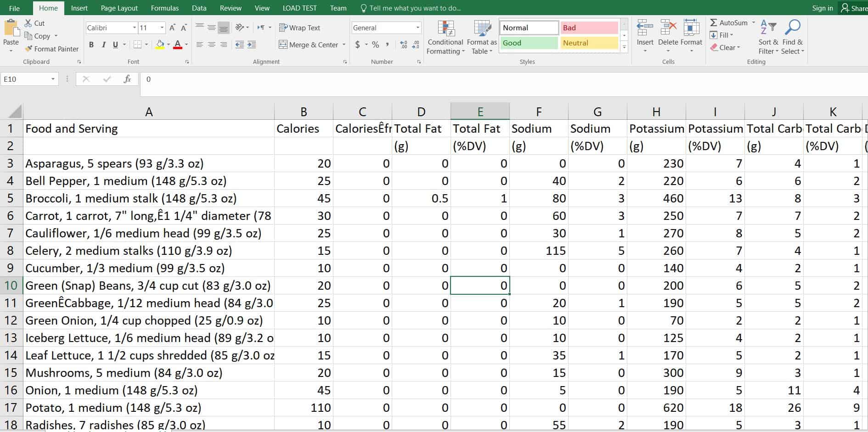Toggle Bold formatting
Screen dimensions: 868x432
(x=91, y=45)
